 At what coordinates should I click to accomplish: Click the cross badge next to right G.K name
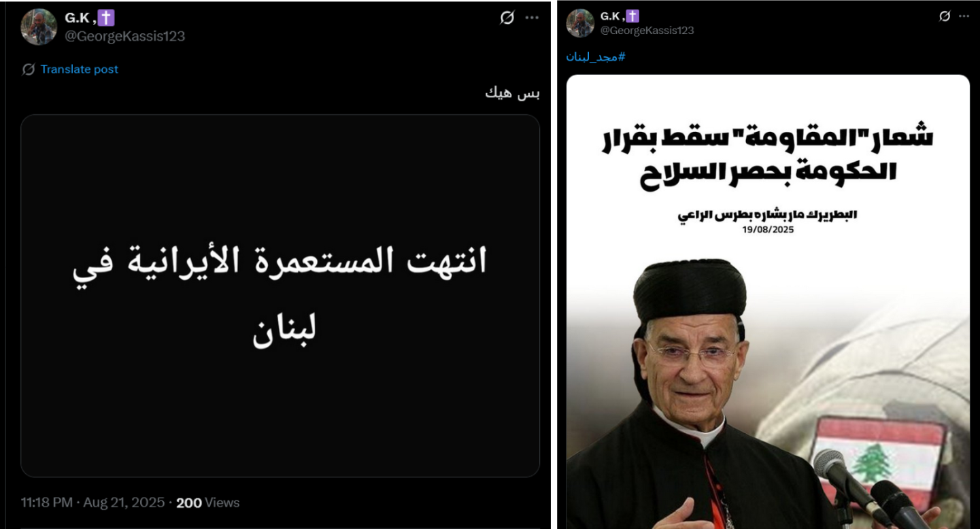click(632, 16)
